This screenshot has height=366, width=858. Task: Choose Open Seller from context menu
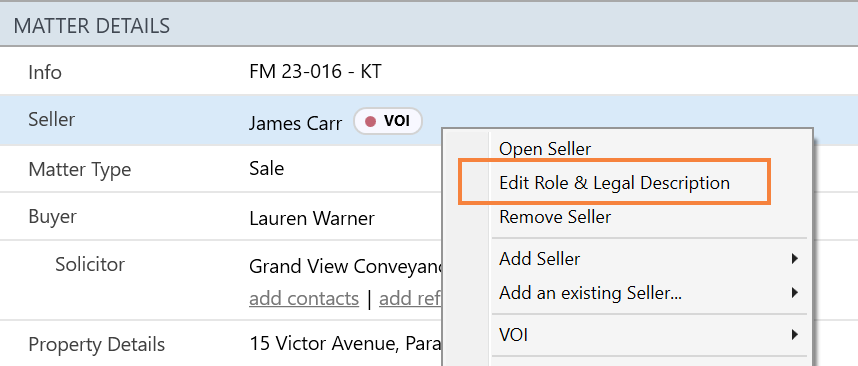coord(545,149)
